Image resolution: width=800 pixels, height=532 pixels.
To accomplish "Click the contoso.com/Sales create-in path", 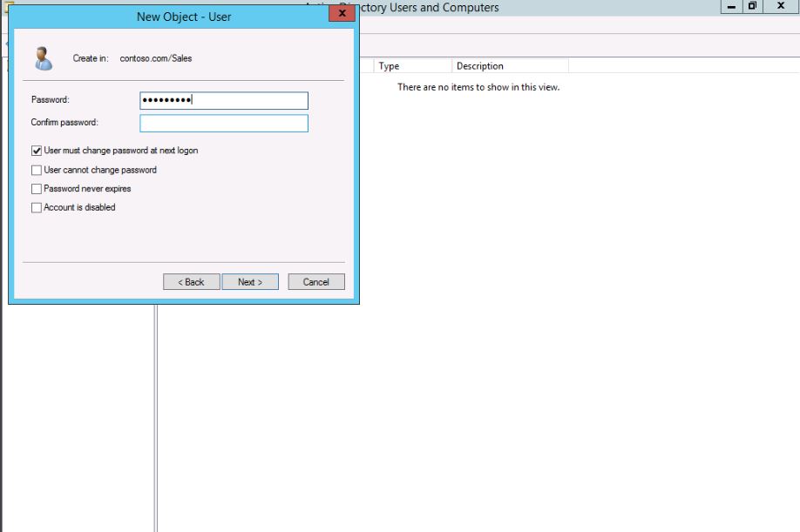I will pos(155,58).
